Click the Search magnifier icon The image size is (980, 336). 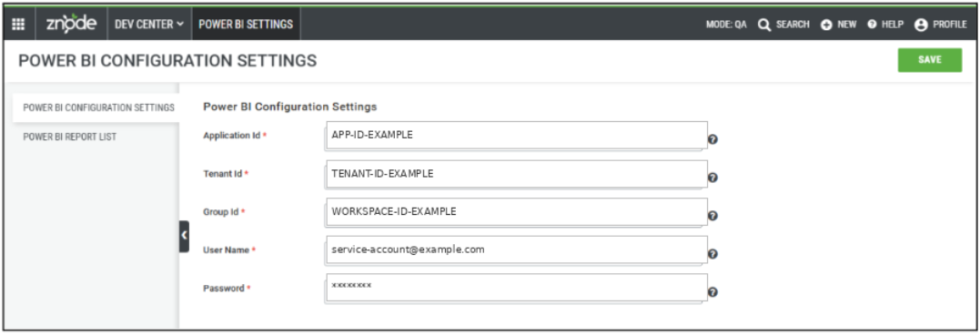(x=764, y=25)
